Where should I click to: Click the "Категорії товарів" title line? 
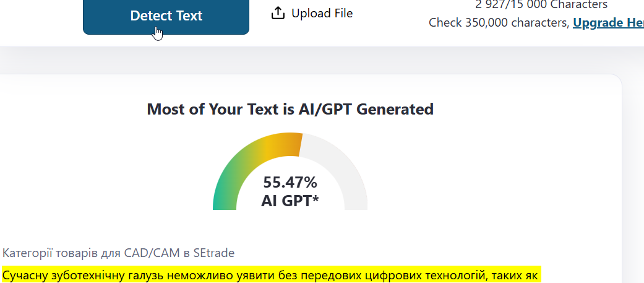(118, 253)
